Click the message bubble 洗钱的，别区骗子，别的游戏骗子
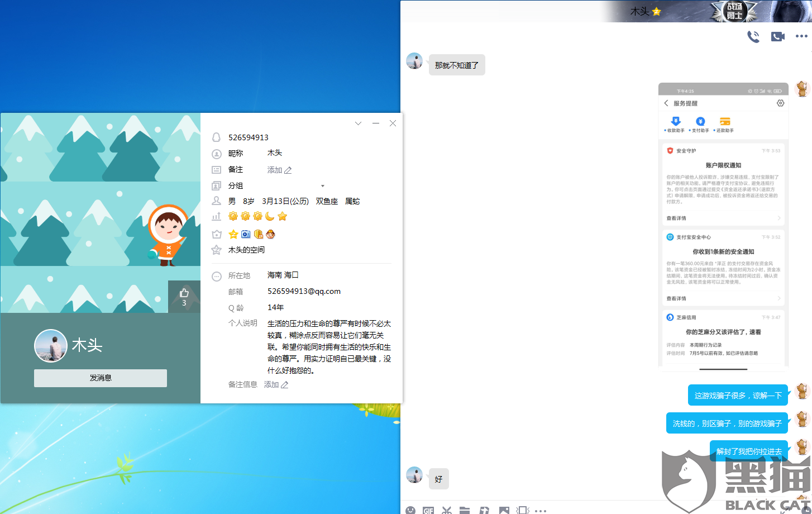This screenshot has width=812, height=514. 727,423
